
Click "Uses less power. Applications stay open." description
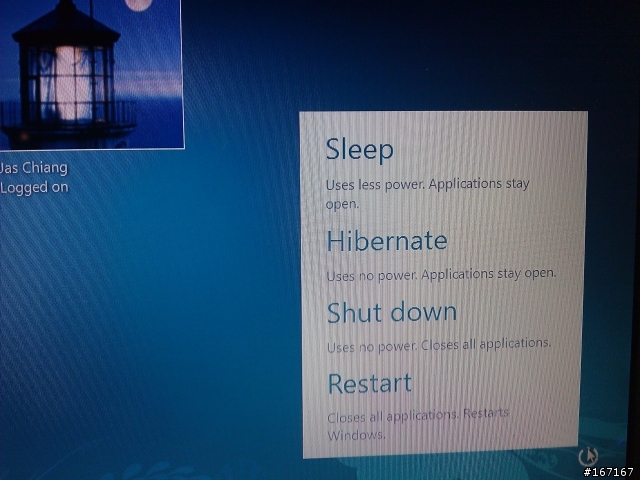[427, 193]
